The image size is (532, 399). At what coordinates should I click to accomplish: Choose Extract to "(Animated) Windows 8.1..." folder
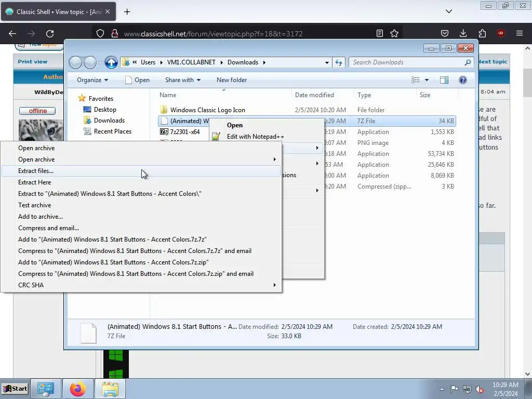141,194
